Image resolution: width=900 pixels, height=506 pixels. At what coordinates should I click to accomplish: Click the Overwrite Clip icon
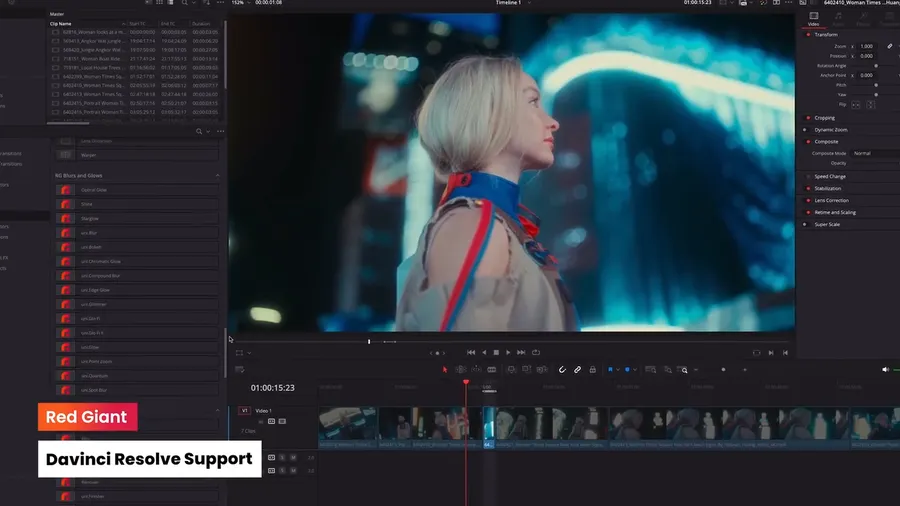pos(526,369)
